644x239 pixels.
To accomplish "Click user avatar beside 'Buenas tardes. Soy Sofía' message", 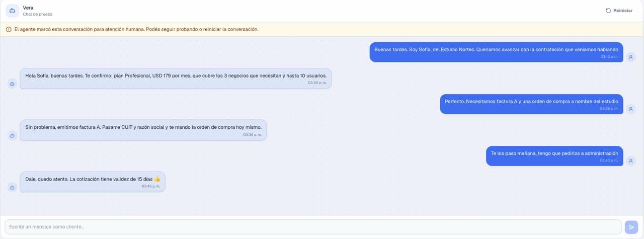I will (630, 57).
